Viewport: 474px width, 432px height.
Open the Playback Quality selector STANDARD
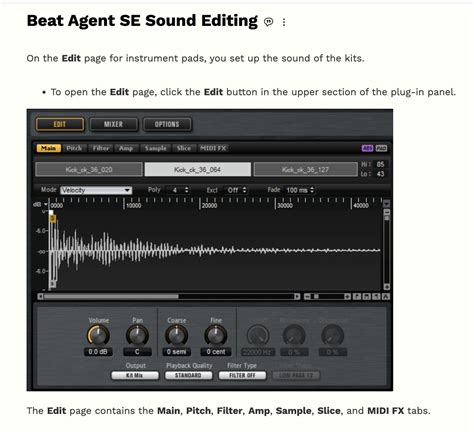coord(188,375)
